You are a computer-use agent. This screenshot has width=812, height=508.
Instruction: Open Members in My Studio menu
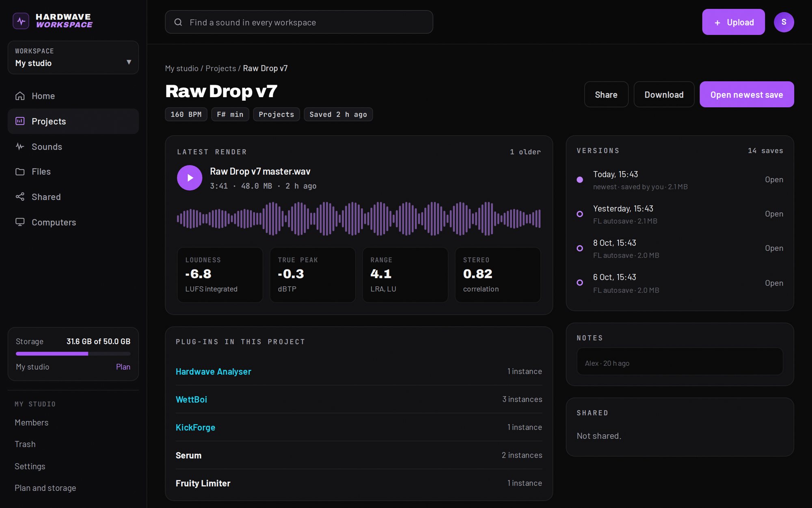coord(32,423)
